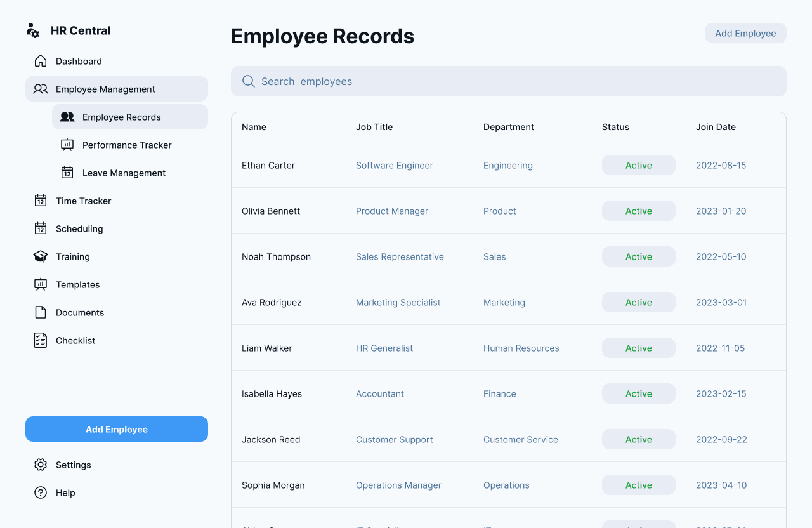Screen dimensions: 812x528
Task: Click the search magnifier icon
Action: point(248,81)
